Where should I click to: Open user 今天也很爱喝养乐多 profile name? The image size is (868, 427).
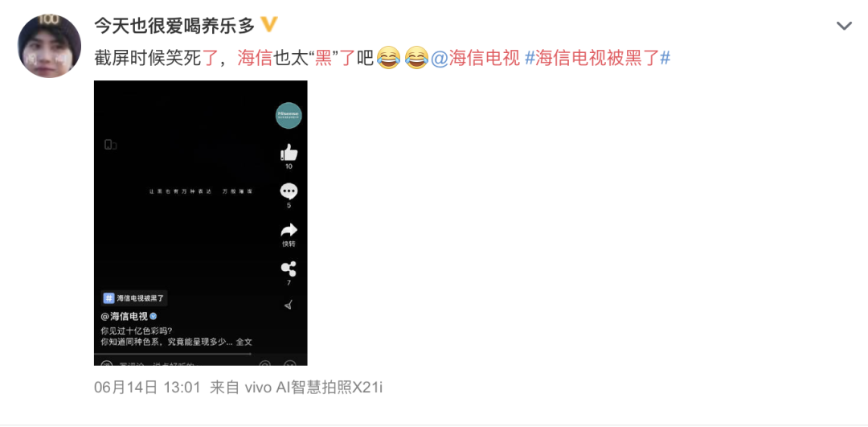pos(174,25)
